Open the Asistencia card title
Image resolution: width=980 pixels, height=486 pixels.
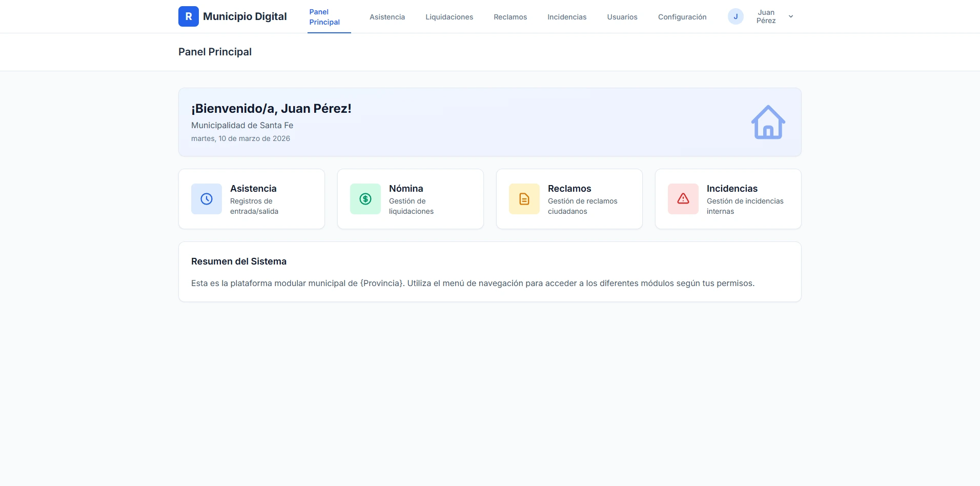tap(253, 189)
